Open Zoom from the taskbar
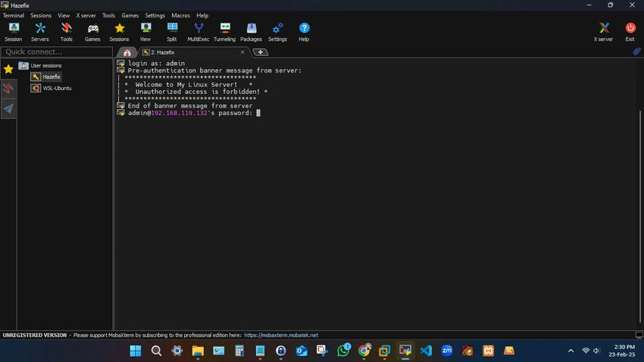Screen dimensions: 644x362 click(x=447, y=351)
